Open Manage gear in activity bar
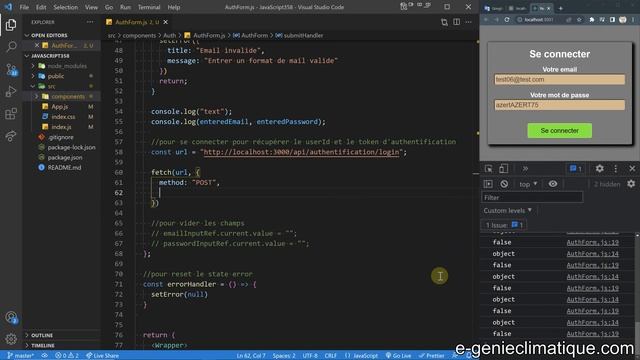 tap(11, 339)
